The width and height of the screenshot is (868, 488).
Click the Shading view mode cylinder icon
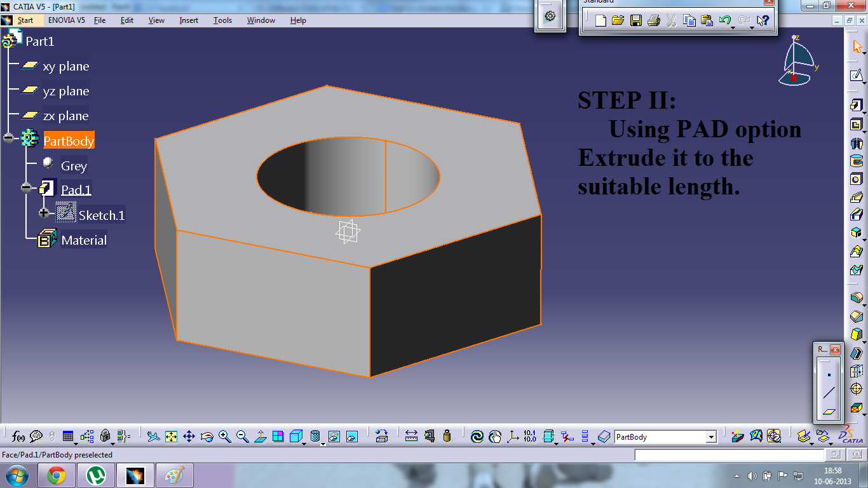(x=315, y=437)
